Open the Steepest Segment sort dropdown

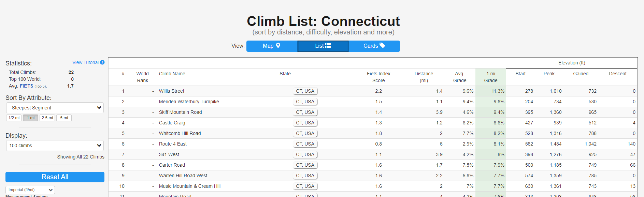tap(55, 108)
